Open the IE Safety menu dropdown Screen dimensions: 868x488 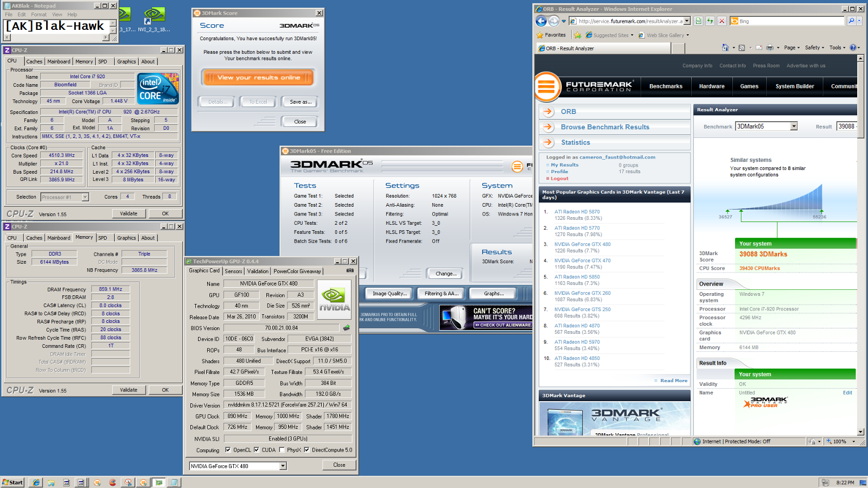coord(814,47)
